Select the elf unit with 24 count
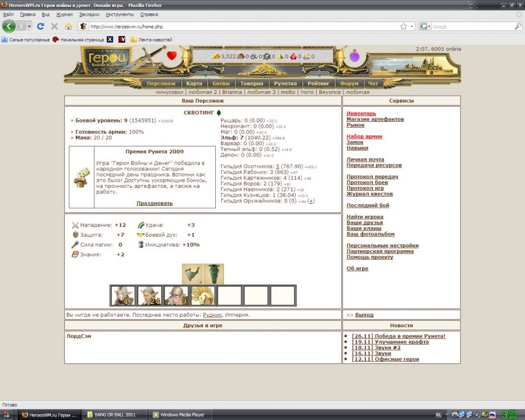Viewport: 525px width, 420px height. tap(150, 295)
